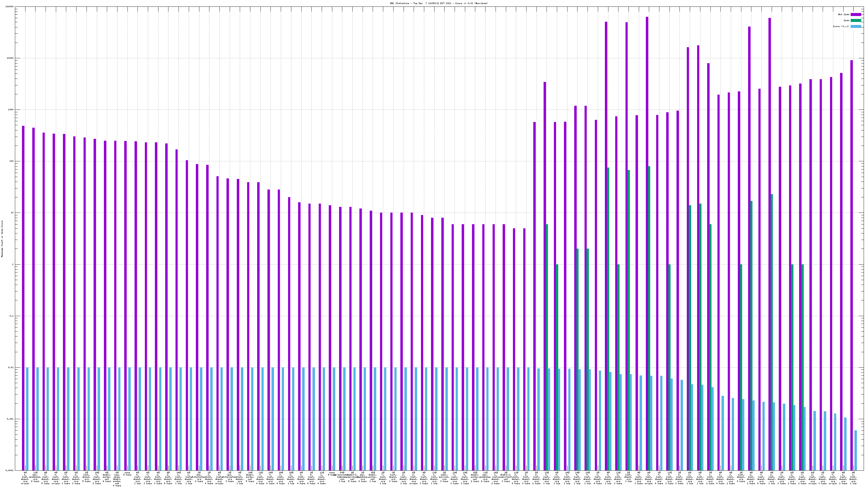Click the Message Count or Spam Score axis label
Viewport: 868px width, 488px height.
(x=2, y=239)
